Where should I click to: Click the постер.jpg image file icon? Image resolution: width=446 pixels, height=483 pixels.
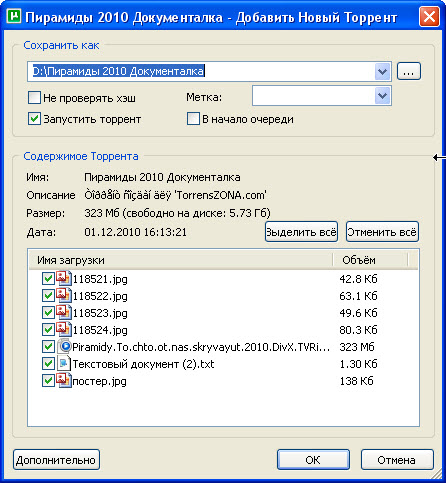click(x=64, y=381)
